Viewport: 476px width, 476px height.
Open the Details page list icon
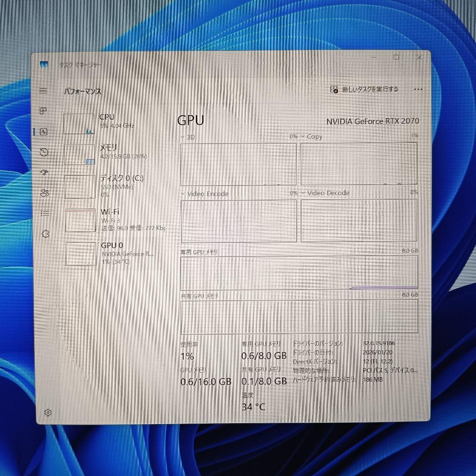click(x=45, y=213)
